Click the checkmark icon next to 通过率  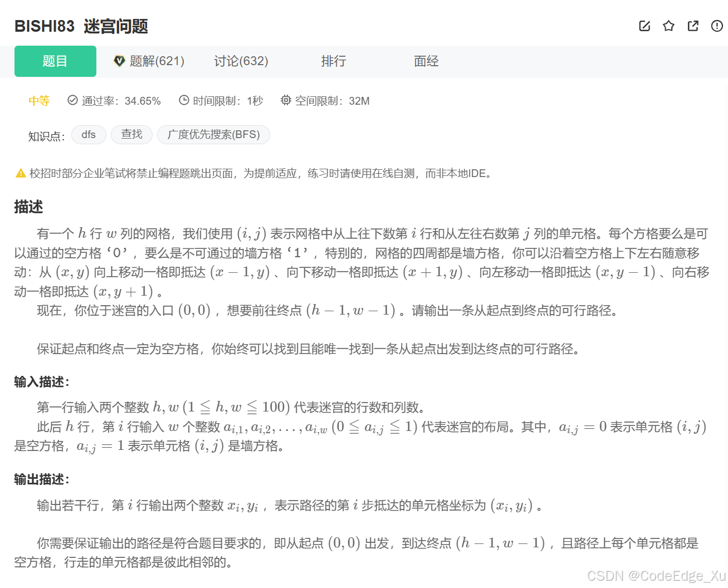[73, 100]
